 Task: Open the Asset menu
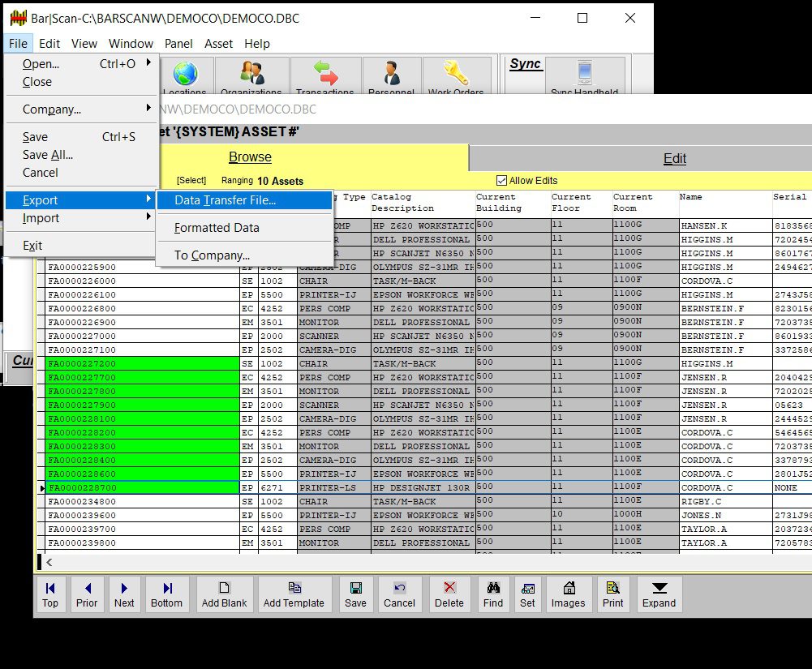[x=218, y=44]
